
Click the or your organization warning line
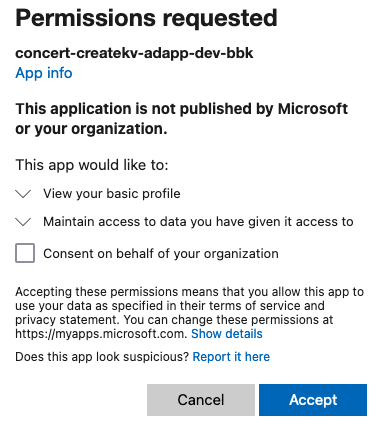(91, 129)
